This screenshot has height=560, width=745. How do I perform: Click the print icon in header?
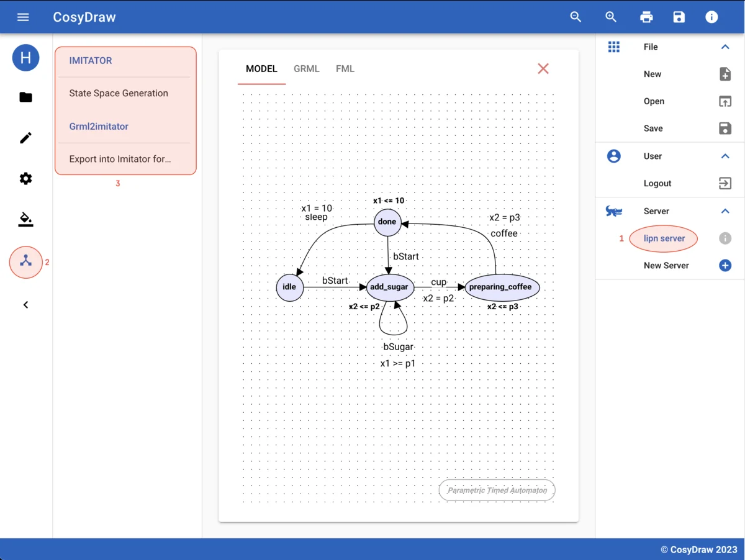point(646,17)
